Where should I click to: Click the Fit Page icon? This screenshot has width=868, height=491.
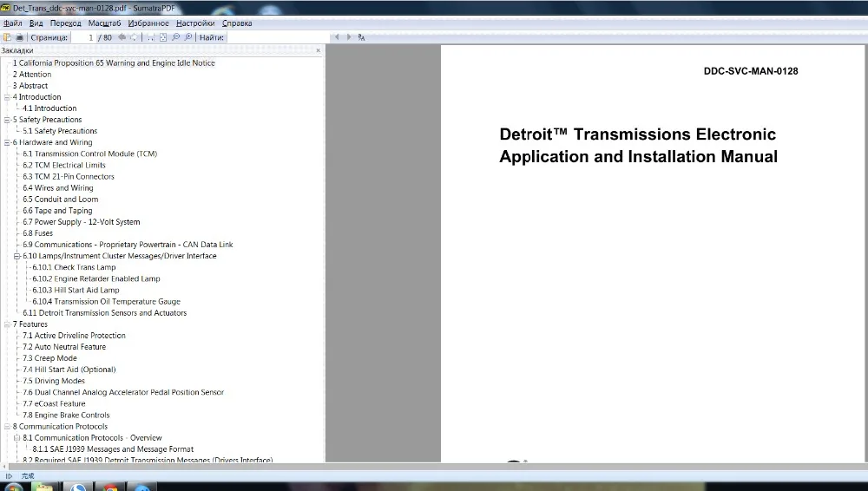click(163, 37)
